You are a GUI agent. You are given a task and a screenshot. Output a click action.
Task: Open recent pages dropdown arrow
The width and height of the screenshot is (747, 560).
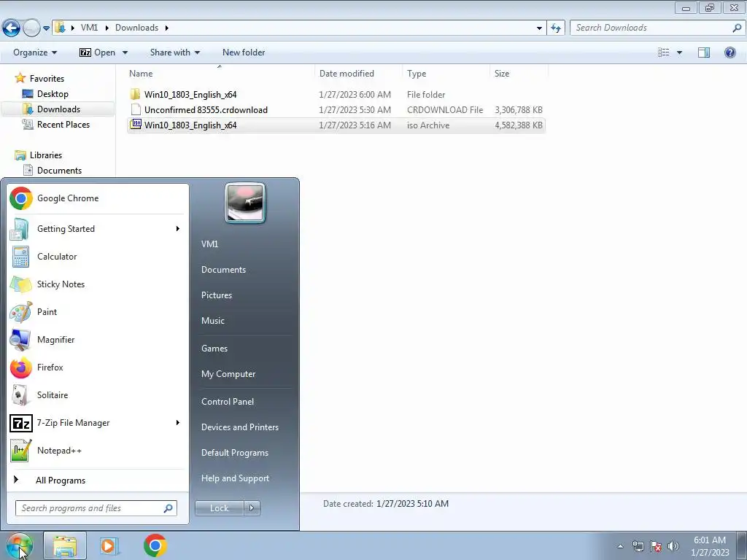point(46,28)
